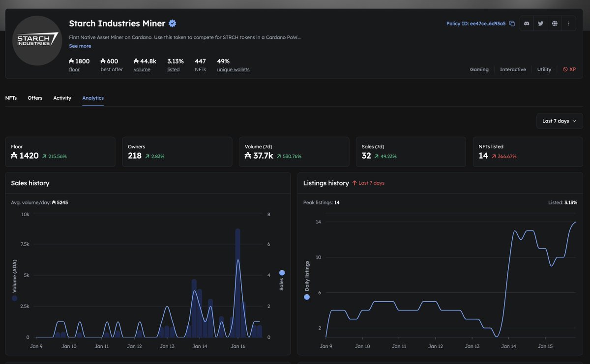Click the 530.76% volume change indicator
This screenshot has width=590, height=364.
[289, 156]
